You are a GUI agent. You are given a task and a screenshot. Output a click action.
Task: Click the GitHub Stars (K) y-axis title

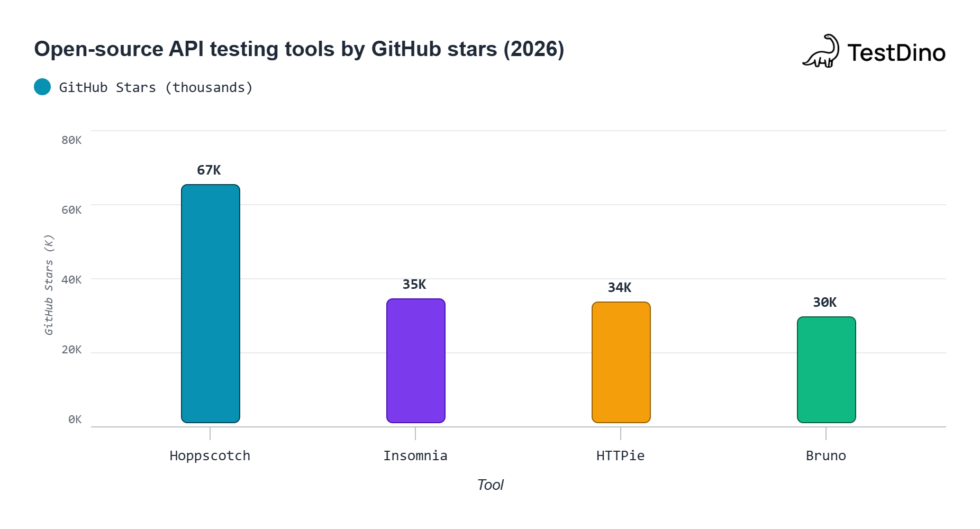tap(49, 285)
